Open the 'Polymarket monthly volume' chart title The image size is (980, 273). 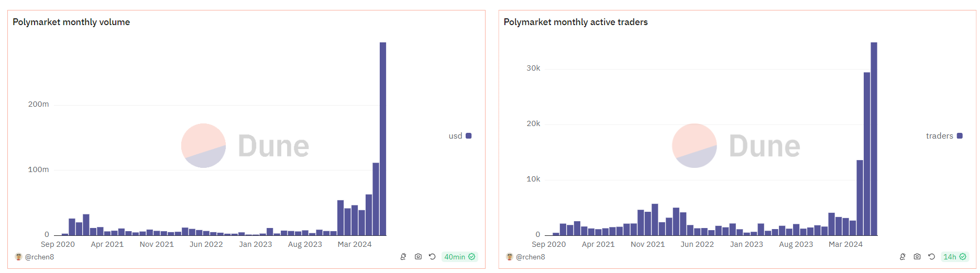pos(71,22)
